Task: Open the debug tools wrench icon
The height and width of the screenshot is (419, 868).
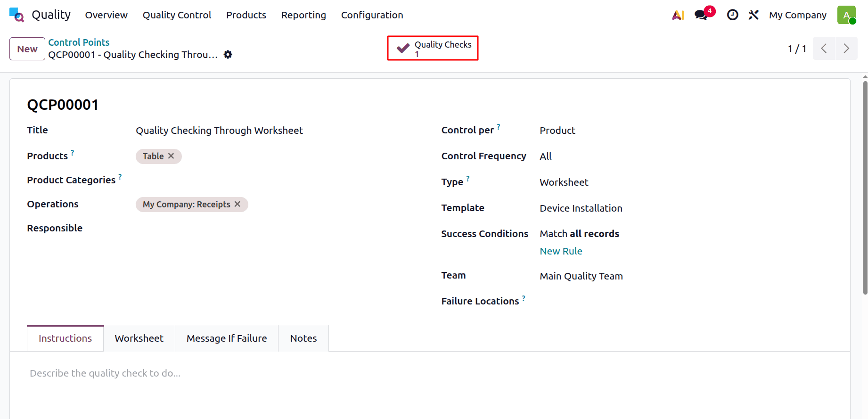Action: (x=753, y=15)
